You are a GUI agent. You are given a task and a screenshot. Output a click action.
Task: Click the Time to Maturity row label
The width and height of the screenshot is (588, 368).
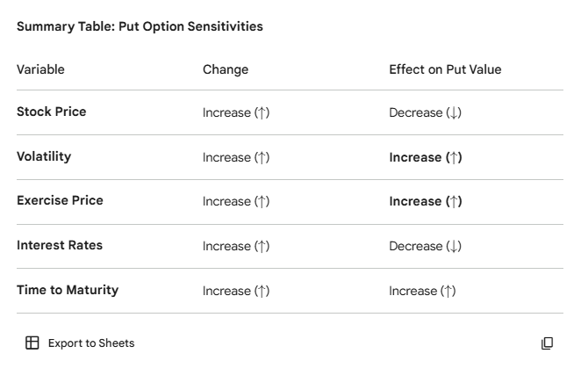click(x=68, y=290)
